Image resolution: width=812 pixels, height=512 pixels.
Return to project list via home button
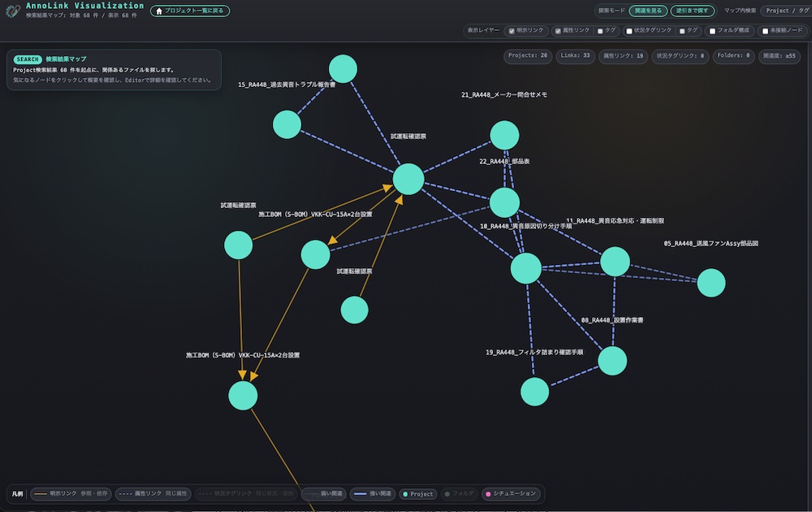[x=190, y=11]
